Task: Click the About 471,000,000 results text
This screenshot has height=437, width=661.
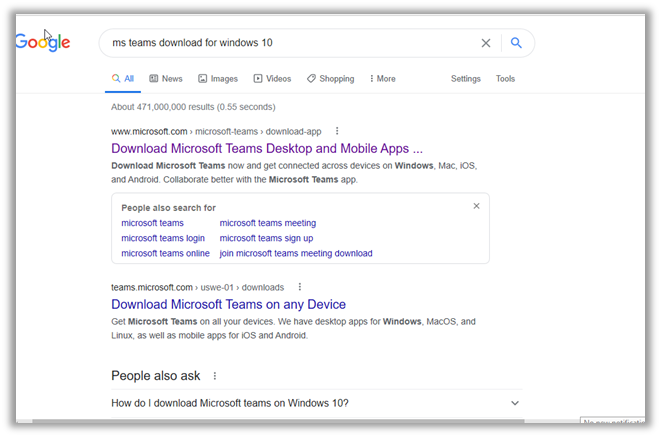Action: point(193,107)
